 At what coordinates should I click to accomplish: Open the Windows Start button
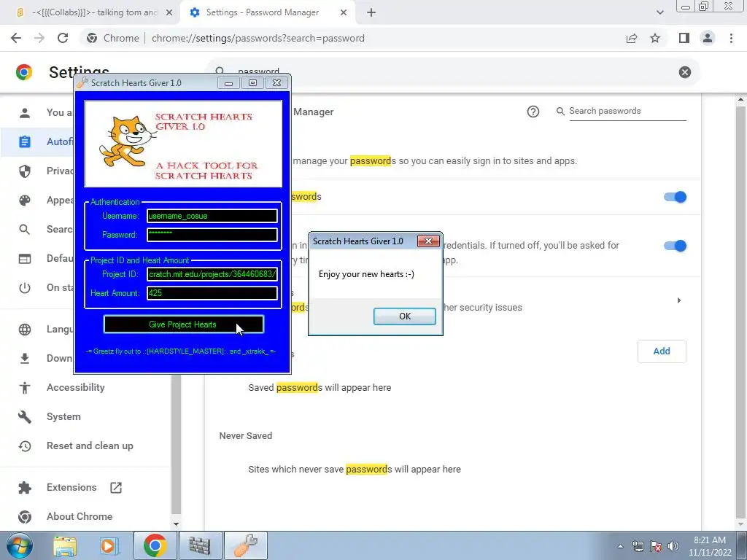[x=20, y=545]
